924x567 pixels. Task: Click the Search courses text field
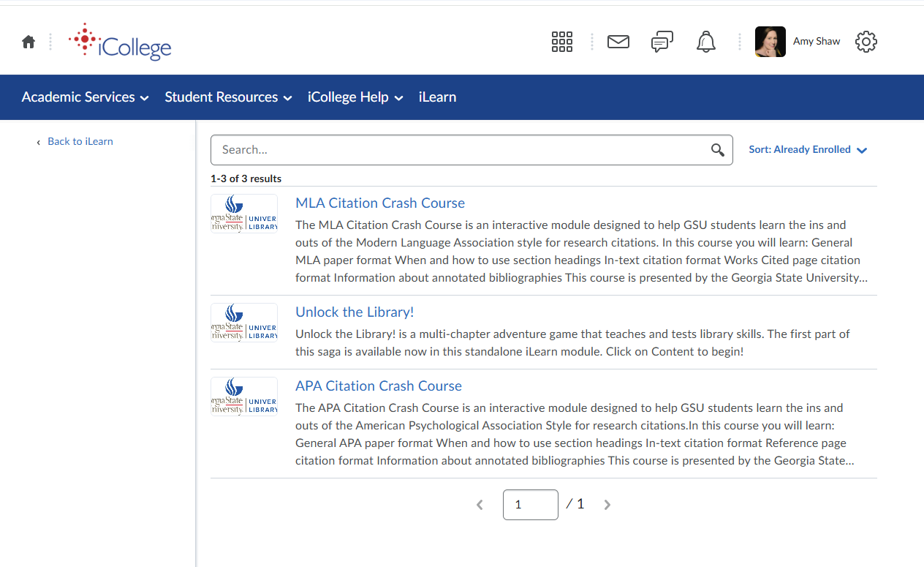pyautogui.click(x=461, y=150)
